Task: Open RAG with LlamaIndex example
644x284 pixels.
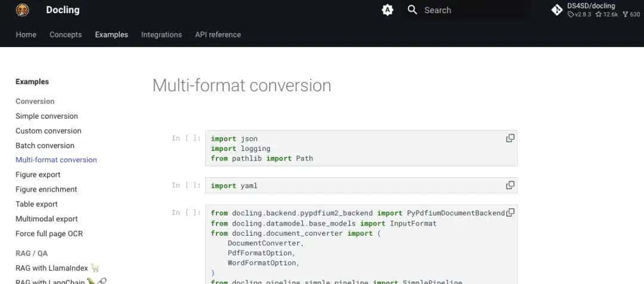Action: point(52,268)
